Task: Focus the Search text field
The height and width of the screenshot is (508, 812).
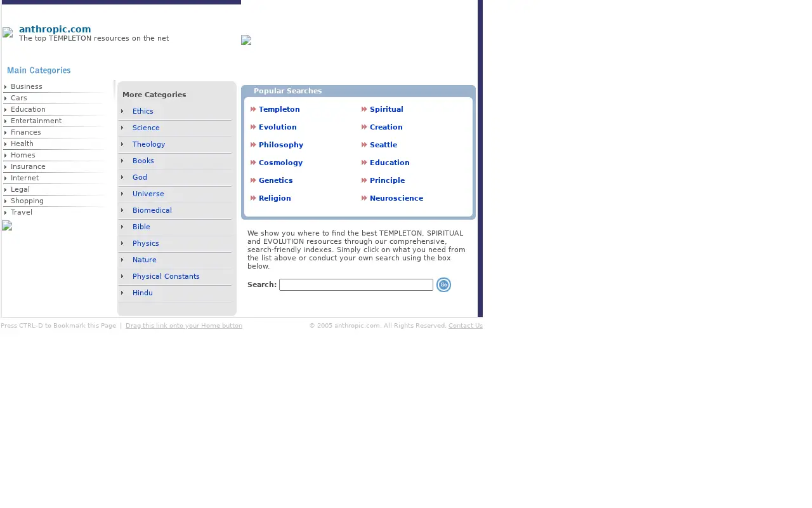Action: click(356, 285)
